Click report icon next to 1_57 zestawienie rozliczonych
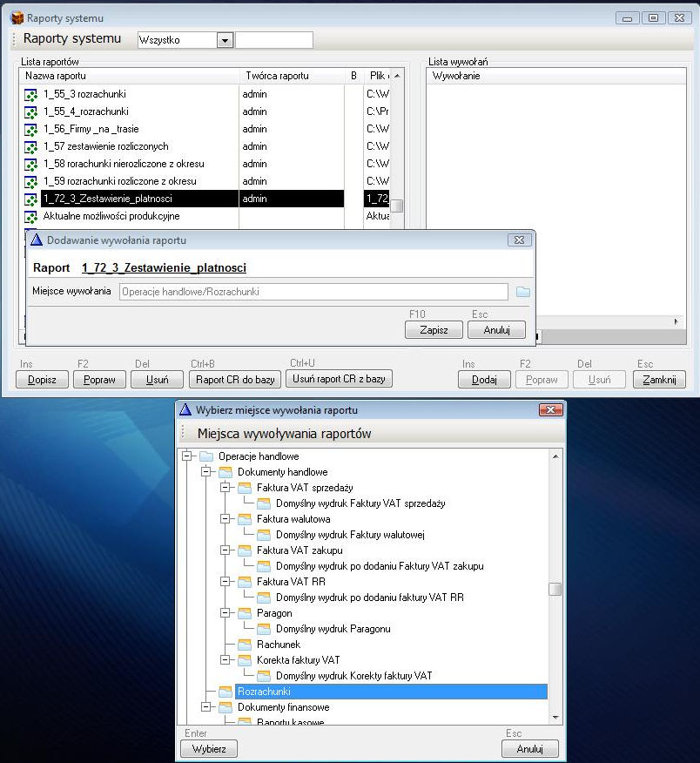The width and height of the screenshot is (700, 763). (x=30, y=146)
